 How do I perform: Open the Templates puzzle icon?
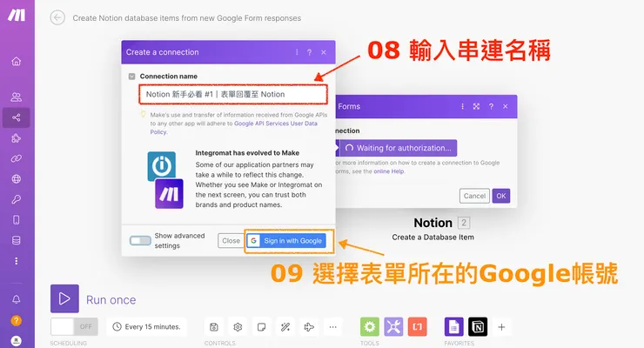[16, 138]
